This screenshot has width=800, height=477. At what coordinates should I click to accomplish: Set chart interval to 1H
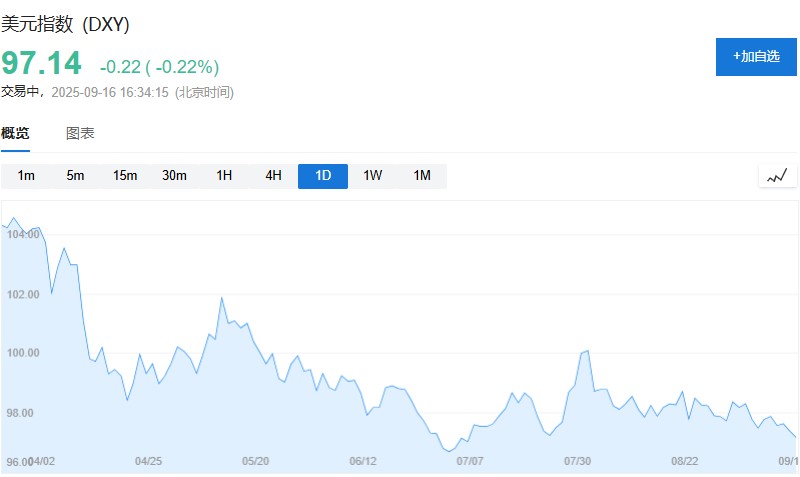(224, 176)
